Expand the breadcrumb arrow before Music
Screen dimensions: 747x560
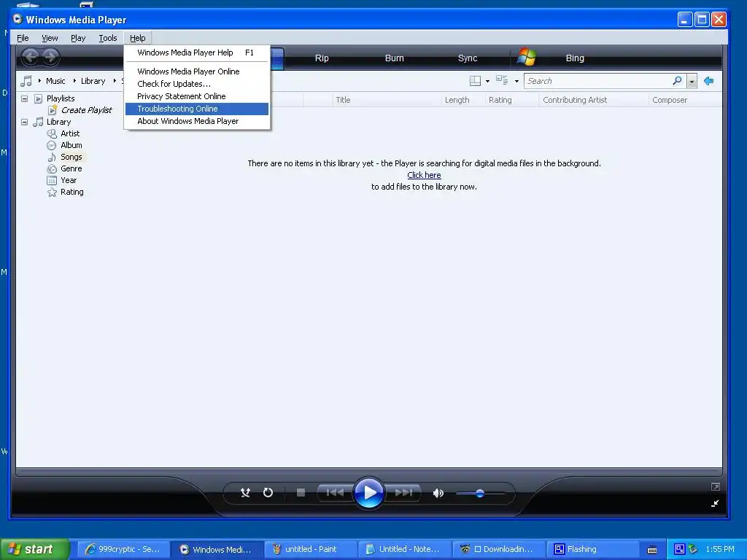tap(39, 81)
